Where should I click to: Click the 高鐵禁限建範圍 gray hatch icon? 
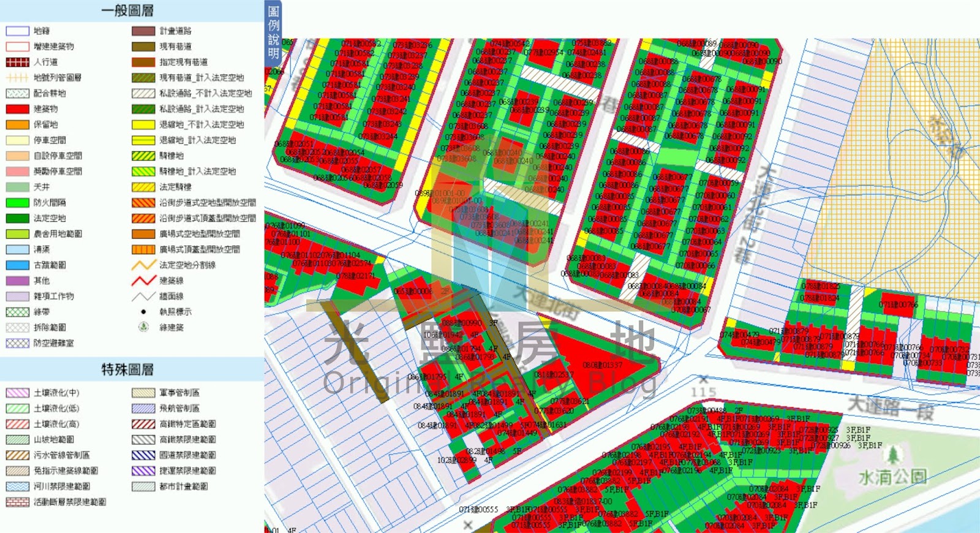tap(143, 440)
